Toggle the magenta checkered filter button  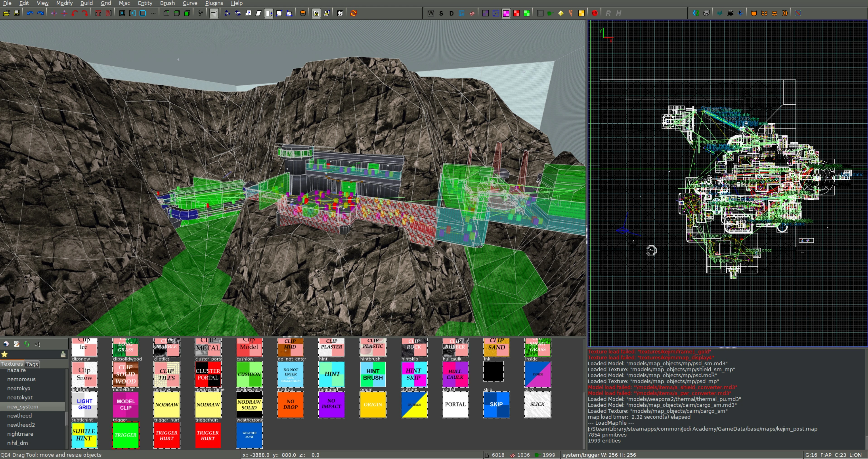click(506, 13)
